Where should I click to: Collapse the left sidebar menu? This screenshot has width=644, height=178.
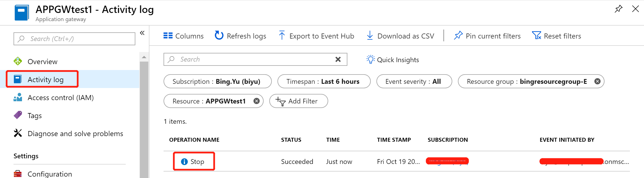(x=142, y=33)
